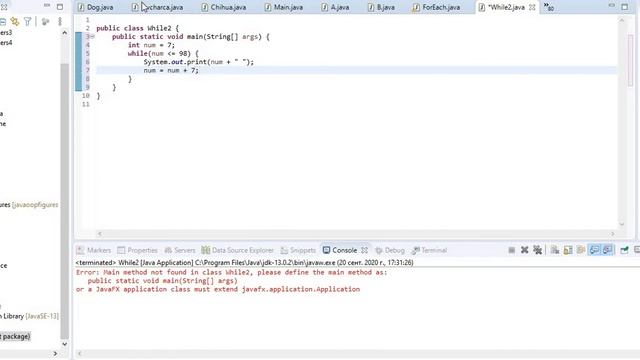Switch to B.java editor tab
Viewport: 640px width, 360px height.
coord(382,7)
